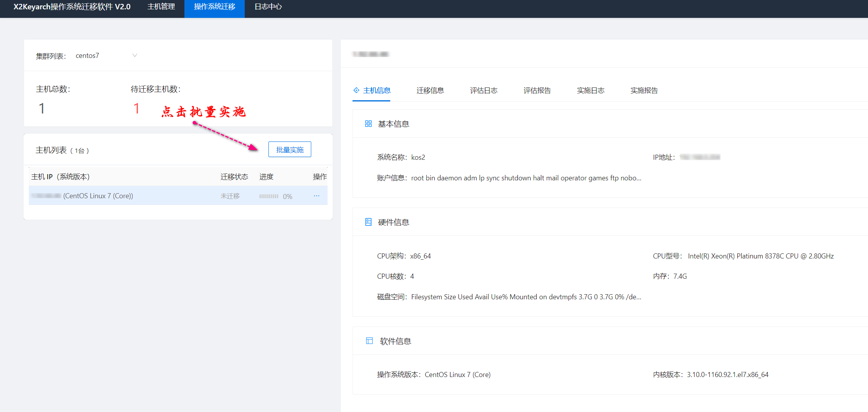
Task: View the 实施报告 tab
Action: click(644, 91)
